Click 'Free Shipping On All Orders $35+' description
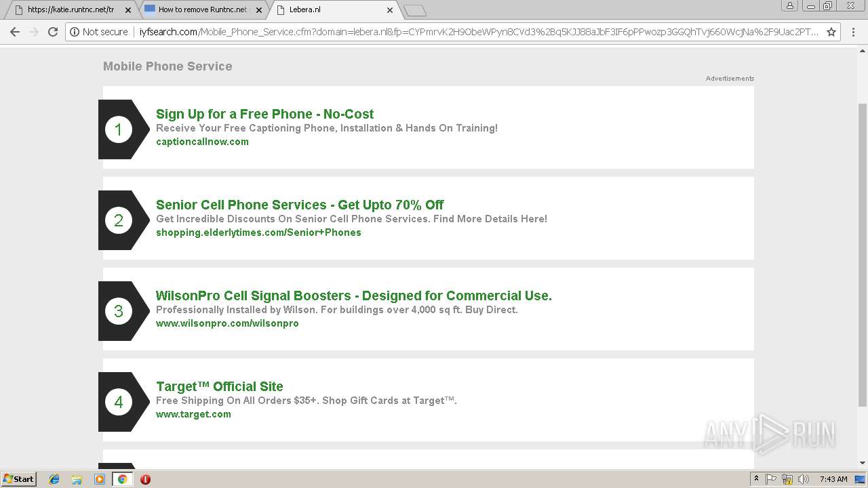This screenshot has height=488, width=868. [x=307, y=401]
